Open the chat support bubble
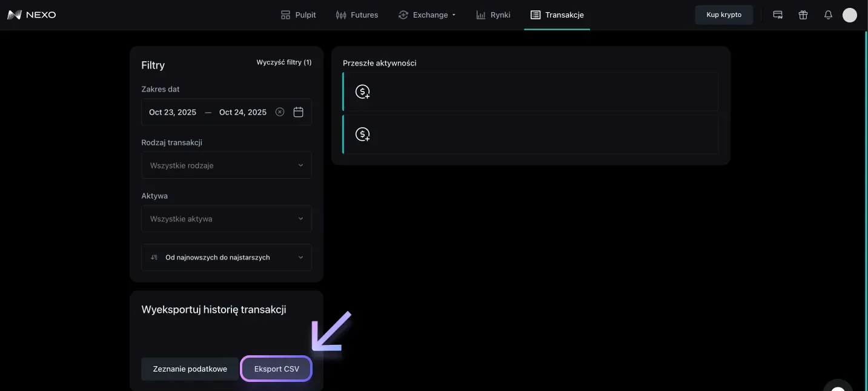Image resolution: width=868 pixels, height=391 pixels. pos(838,387)
